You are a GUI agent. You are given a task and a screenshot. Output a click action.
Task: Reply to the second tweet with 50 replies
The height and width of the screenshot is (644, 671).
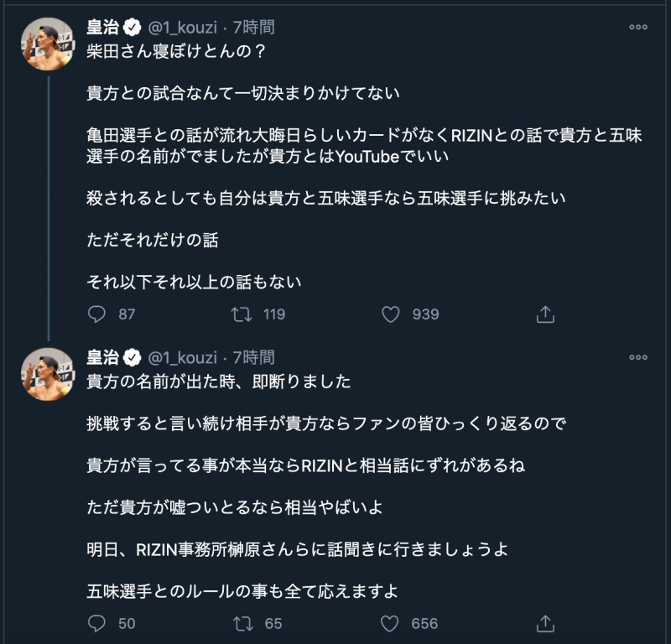tap(97, 623)
